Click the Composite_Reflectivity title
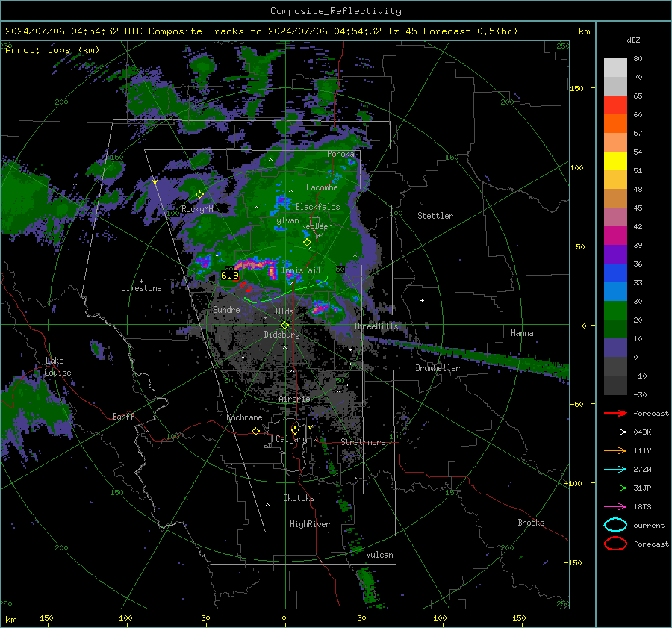Image resolution: width=672 pixels, height=628 pixels. click(x=336, y=11)
